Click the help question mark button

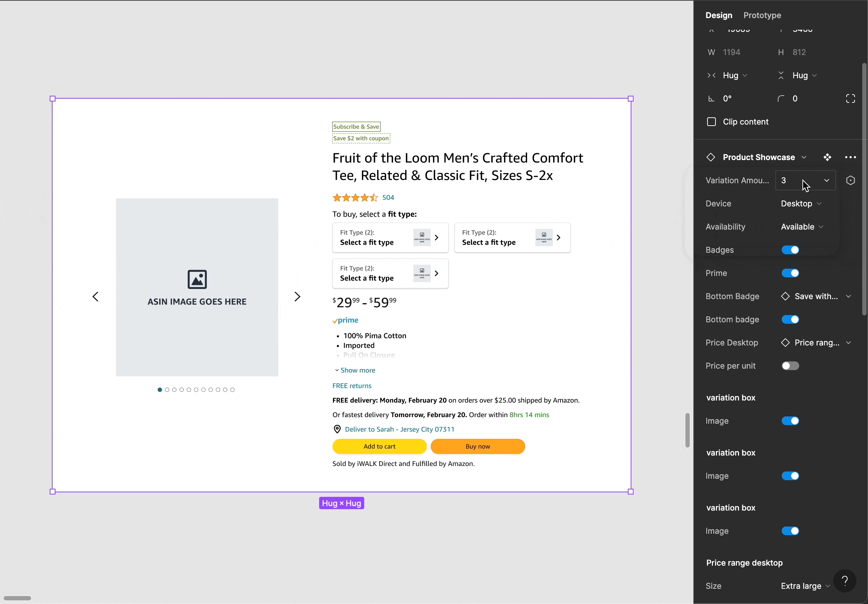click(844, 580)
